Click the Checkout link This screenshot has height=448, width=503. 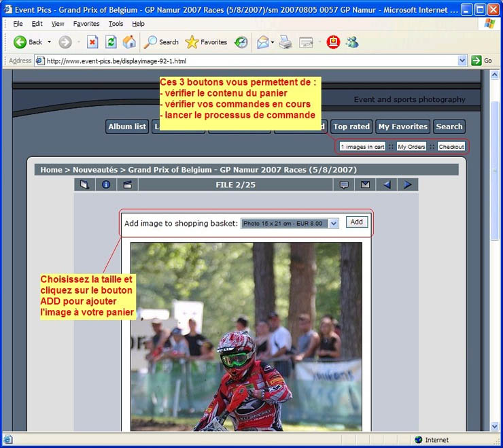451,147
